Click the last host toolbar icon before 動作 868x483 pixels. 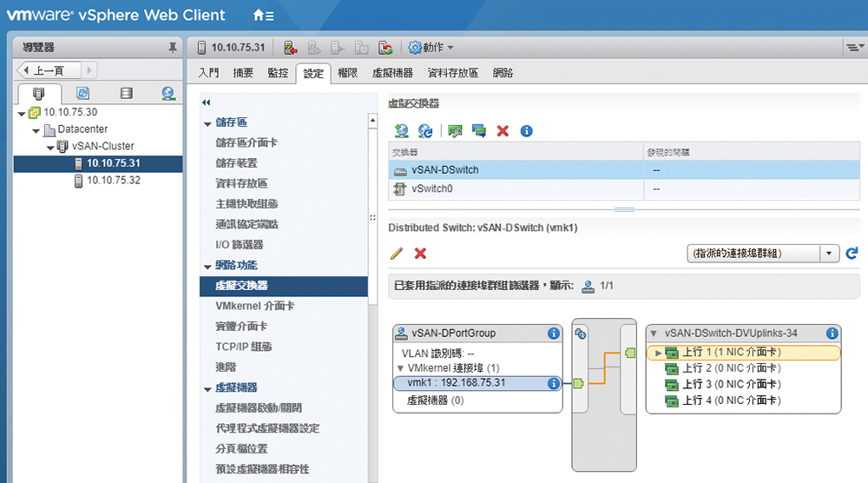point(385,48)
